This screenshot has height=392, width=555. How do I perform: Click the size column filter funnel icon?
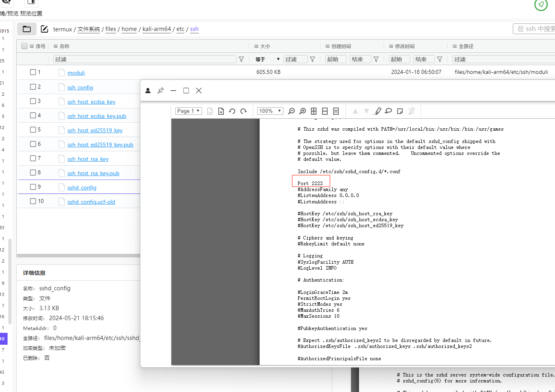[312, 59]
